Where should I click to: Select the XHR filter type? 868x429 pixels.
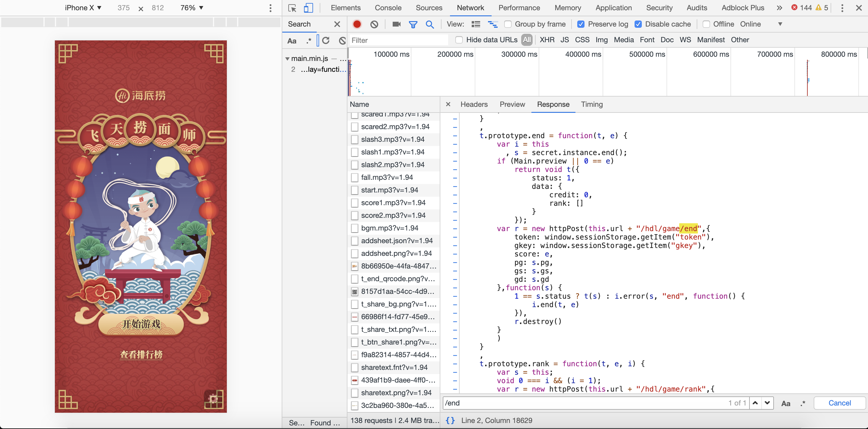pos(547,40)
